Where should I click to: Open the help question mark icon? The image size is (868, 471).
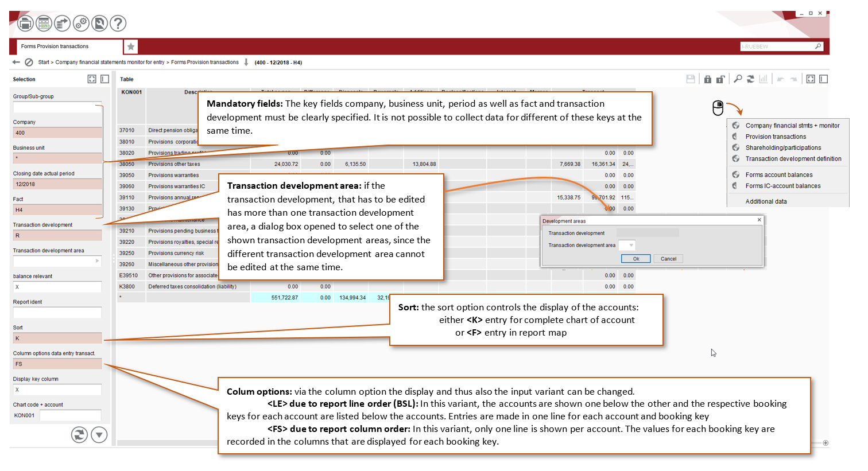118,24
